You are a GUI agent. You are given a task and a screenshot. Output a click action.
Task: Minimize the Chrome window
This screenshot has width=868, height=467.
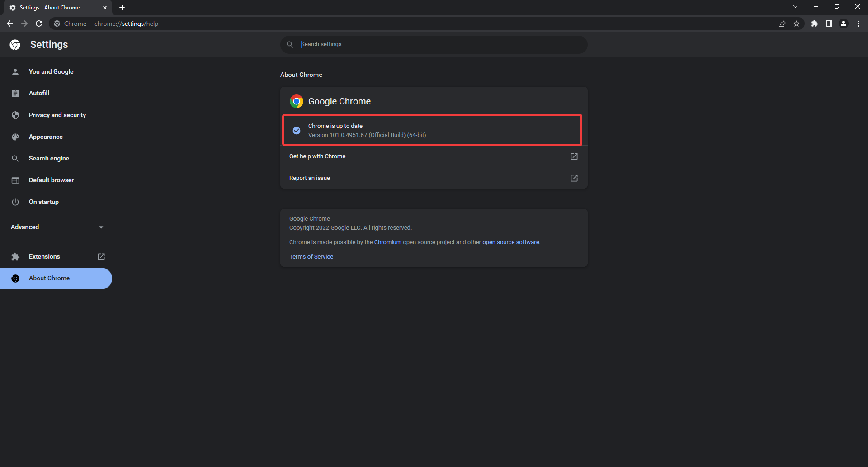(816, 7)
